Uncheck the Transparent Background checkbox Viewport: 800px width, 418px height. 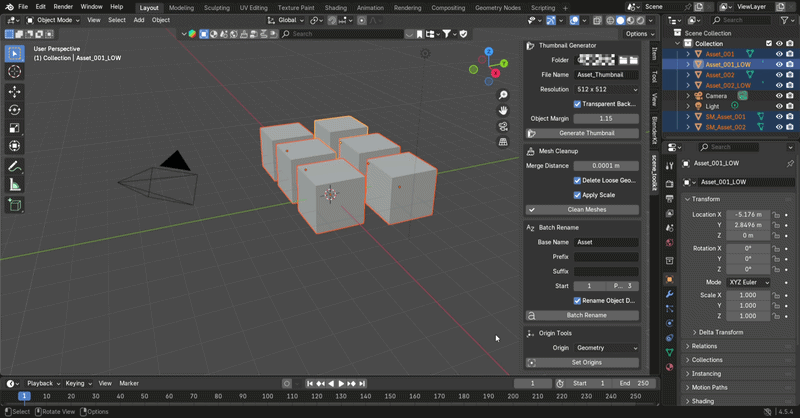577,104
